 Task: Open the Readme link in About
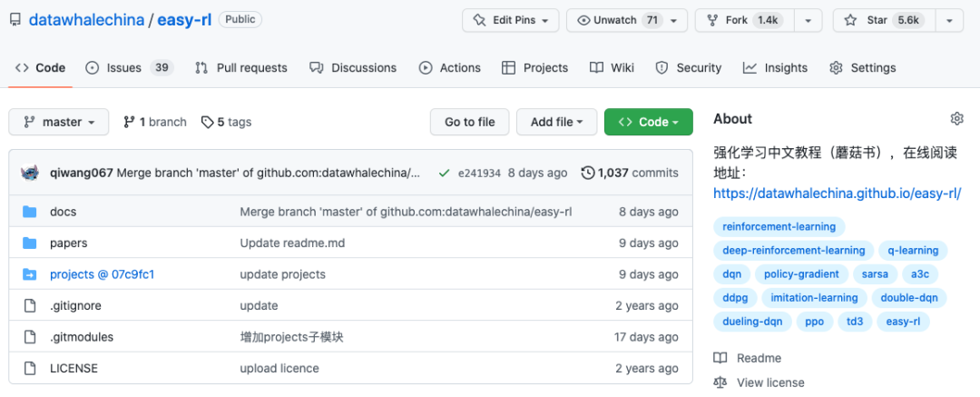pyautogui.click(x=748, y=358)
